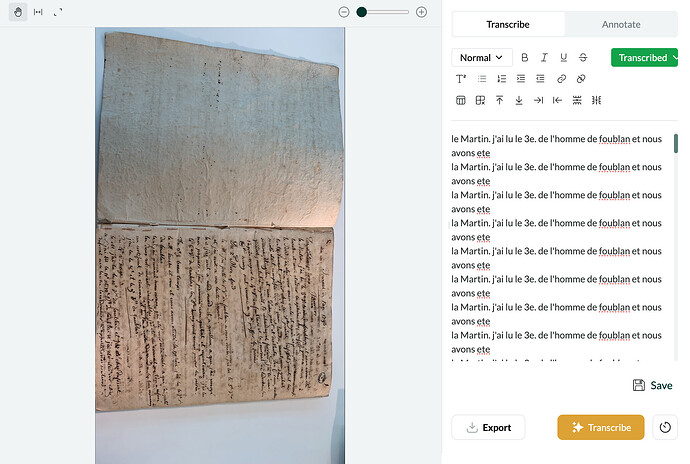Decrease text indent
The width and height of the screenshot is (690, 464).
[540, 79]
